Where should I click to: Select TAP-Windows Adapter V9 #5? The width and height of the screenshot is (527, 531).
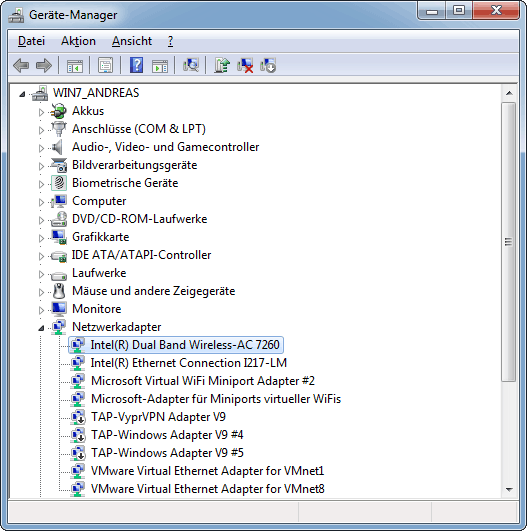(167, 452)
